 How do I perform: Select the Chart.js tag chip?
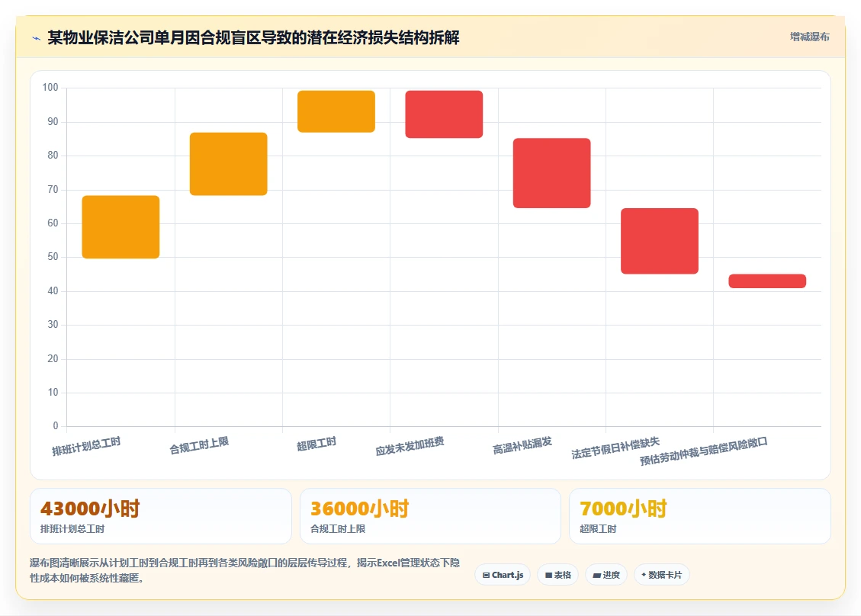[503, 575]
